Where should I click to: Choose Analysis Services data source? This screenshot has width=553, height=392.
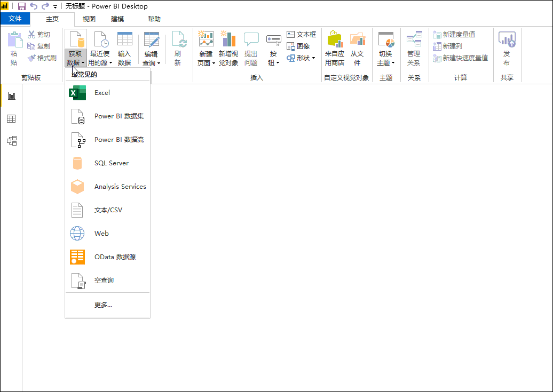click(108, 187)
